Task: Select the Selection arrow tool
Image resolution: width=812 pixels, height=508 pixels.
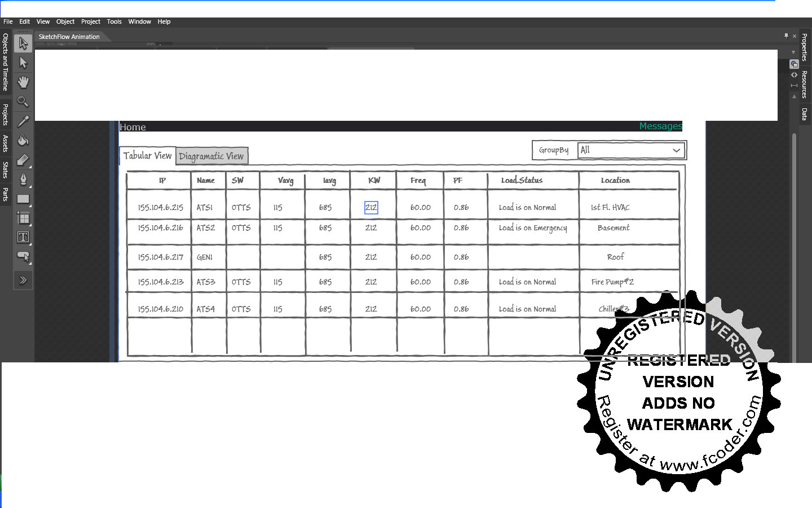Action: coord(23,43)
